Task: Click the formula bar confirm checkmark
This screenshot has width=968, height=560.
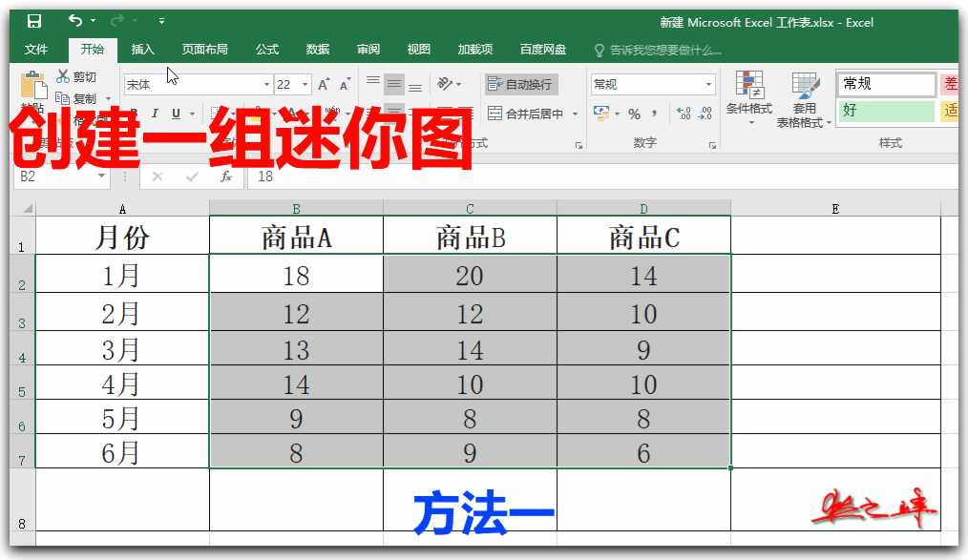Action: [x=192, y=177]
